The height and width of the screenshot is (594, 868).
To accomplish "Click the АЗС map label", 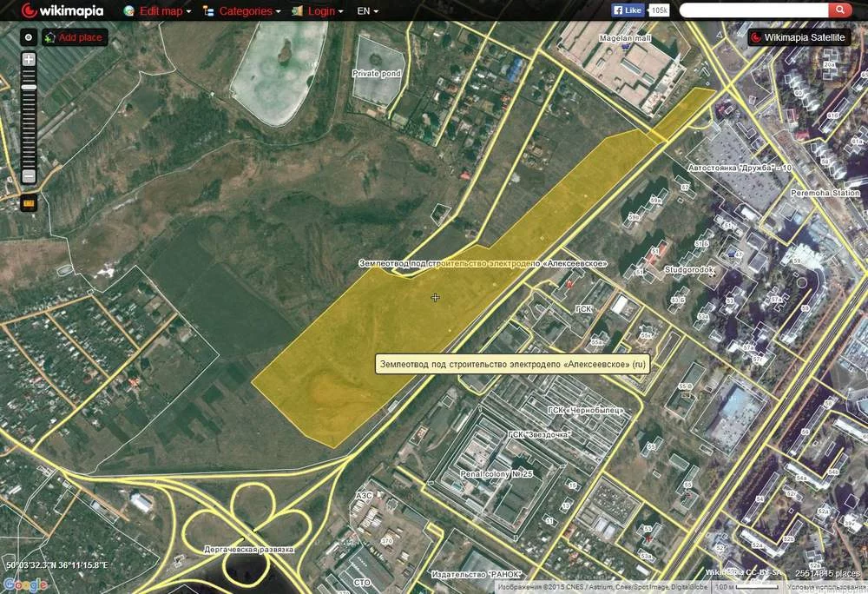I will click(x=363, y=496).
